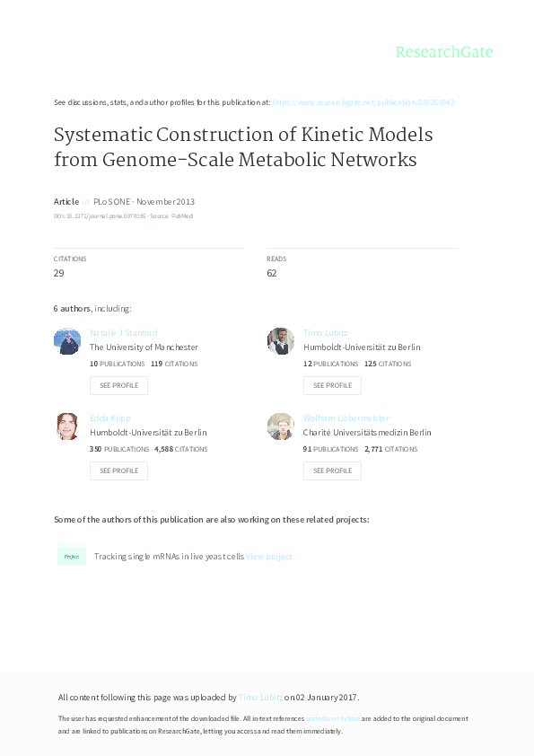Select the article title heading

click(243, 147)
